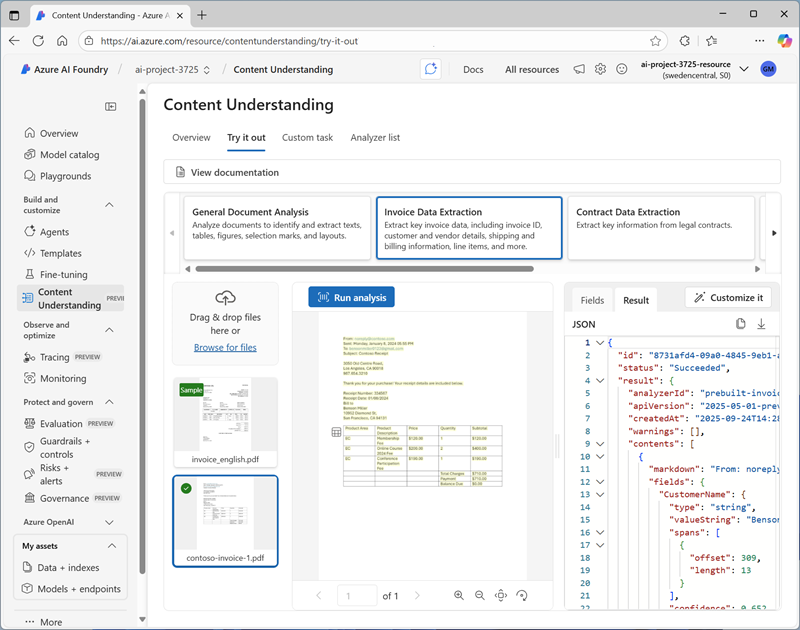The image size is (800, 630).
Task: Collapse the Build and customize section
Action: (x=110, y=205)
